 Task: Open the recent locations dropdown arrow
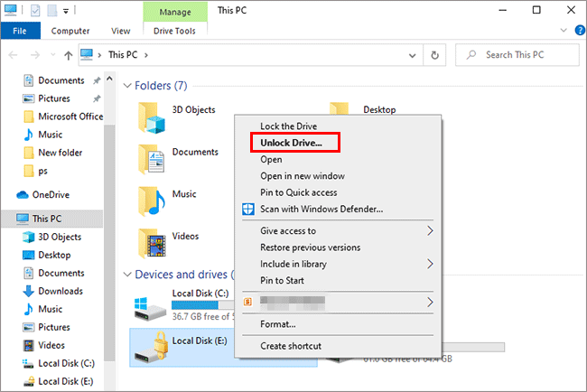coord(52,55)
